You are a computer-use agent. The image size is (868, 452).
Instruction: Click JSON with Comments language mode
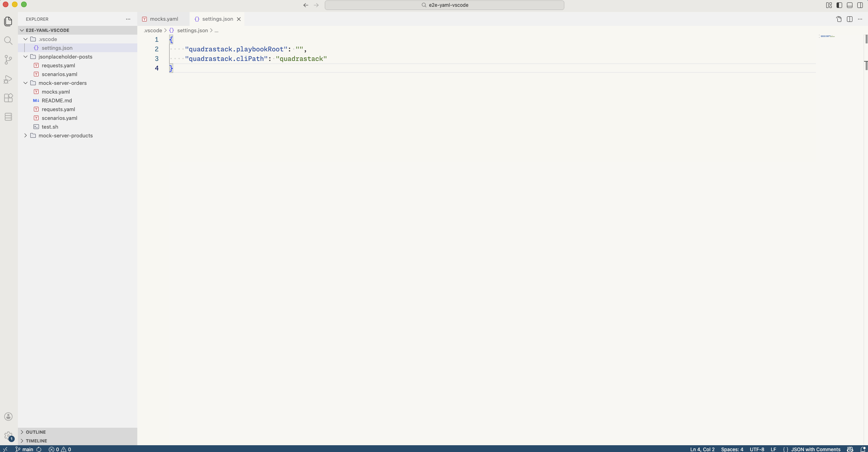(x=815, y=449)
